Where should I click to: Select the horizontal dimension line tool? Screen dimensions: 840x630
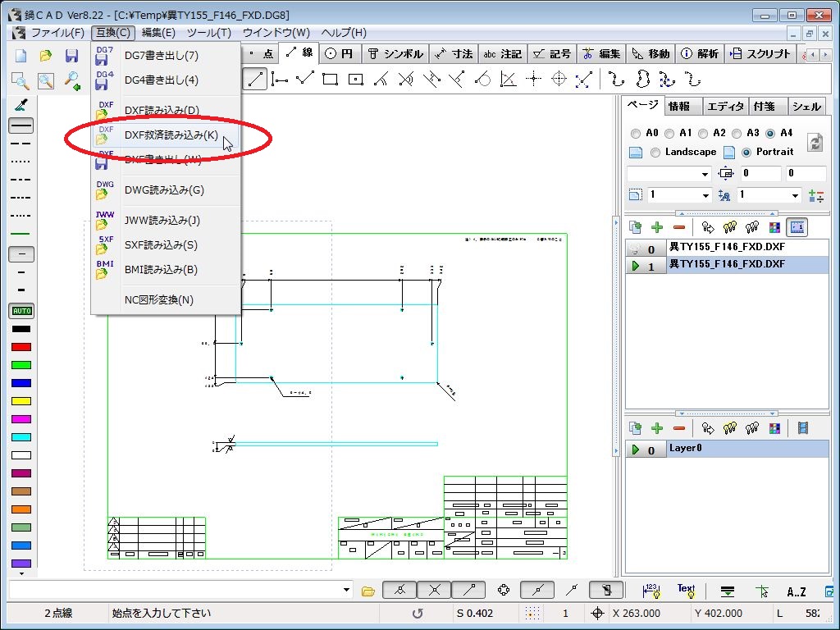tap(279, 80)
